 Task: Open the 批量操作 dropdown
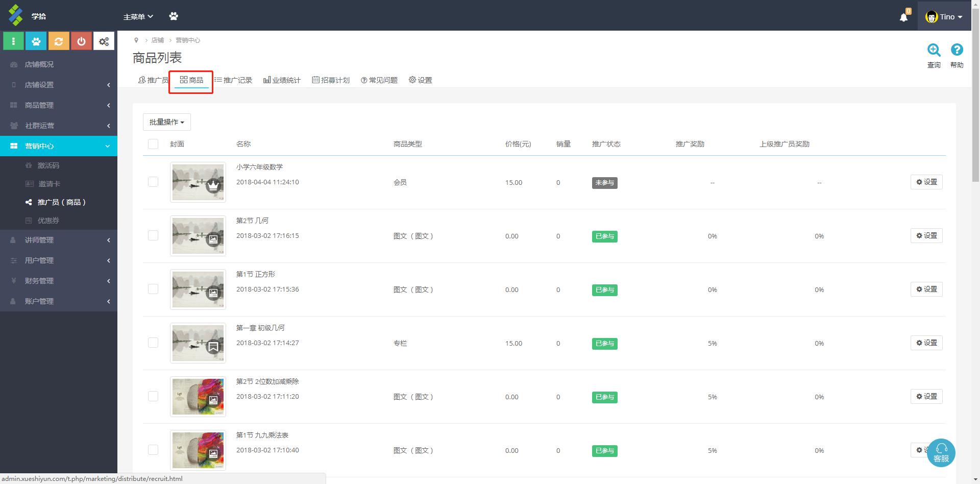(166, 122)
